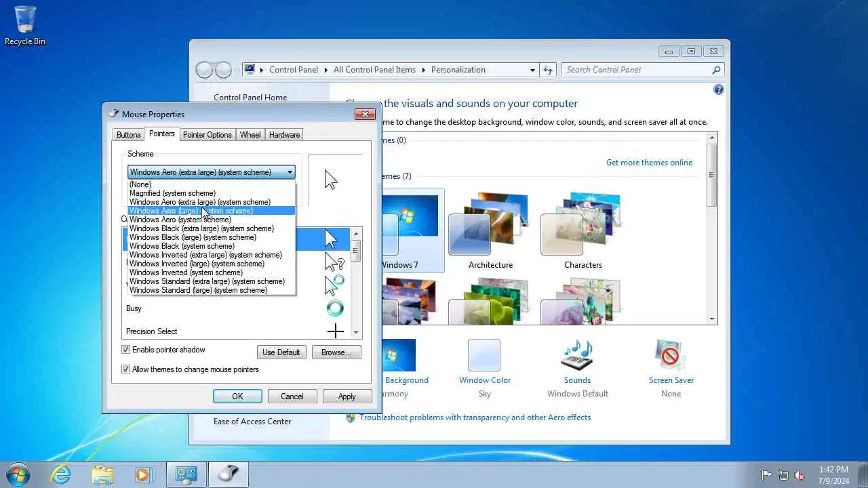Open Windows Explorer folder taskbar icon
Screen dimensions: 868x488
point(102,474)
